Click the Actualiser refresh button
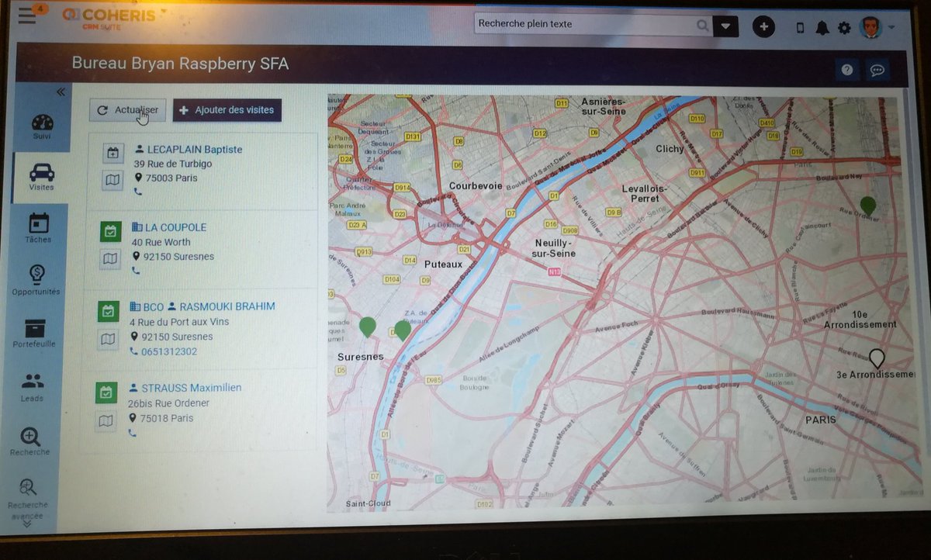 pyautogui.click(x=127, y=110)
